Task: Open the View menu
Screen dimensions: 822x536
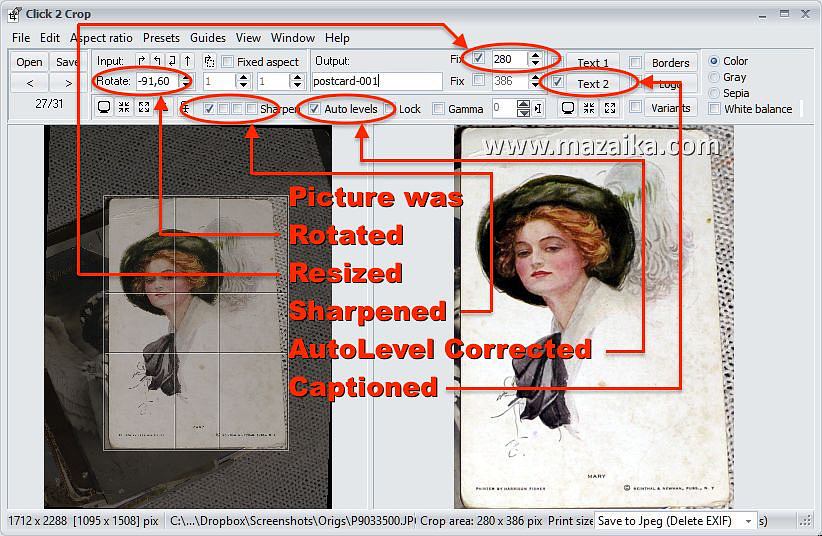Action: coord(248,38)
